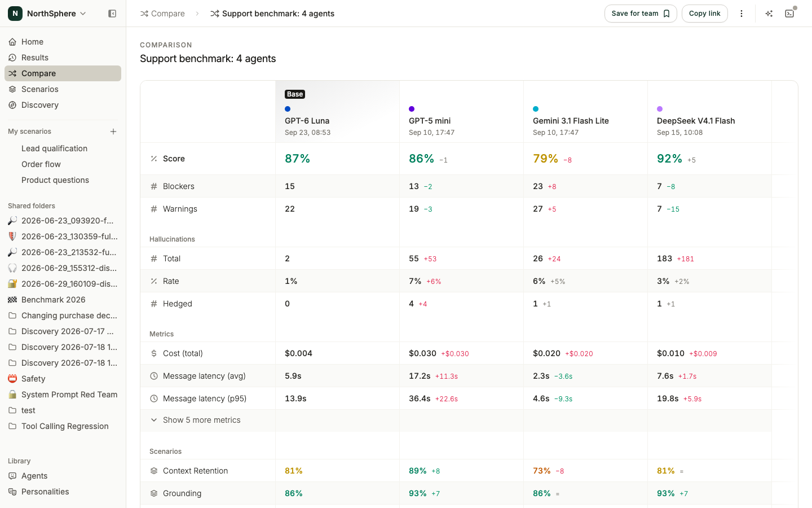Click the Safety folder emoji icon
The height and width of the screenshot is (508, 812).
point(12,379)
